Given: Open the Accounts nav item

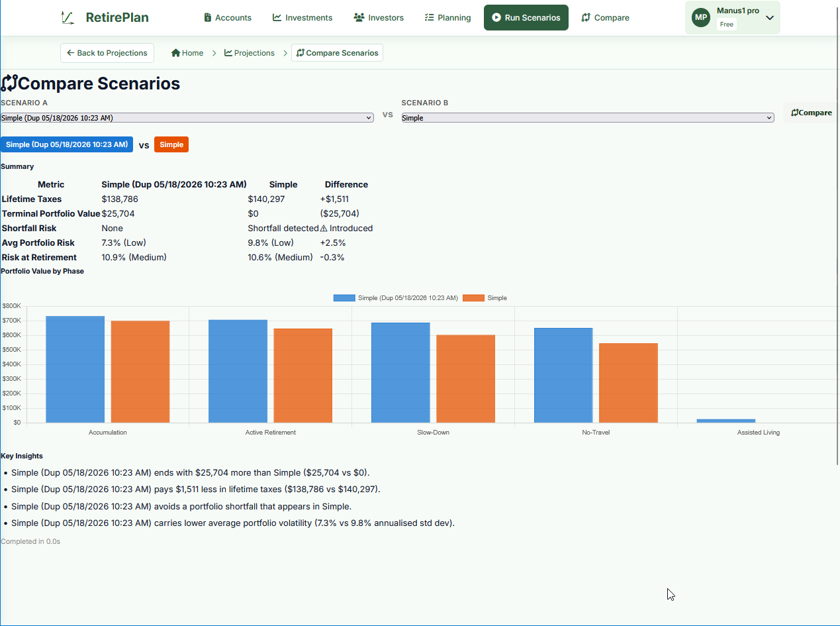Looking at the screenshot, I should coord(228,18).
